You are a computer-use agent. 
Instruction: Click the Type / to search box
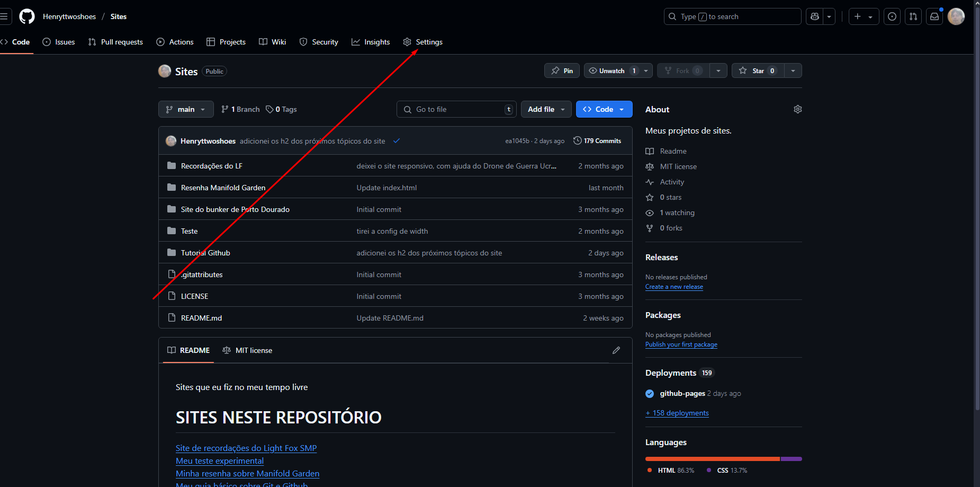point(732,16)
